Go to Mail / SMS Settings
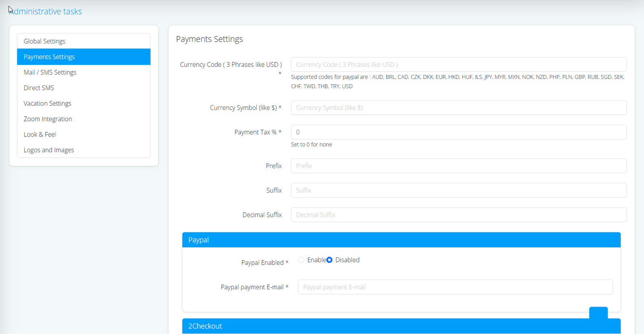This screenshot has height=334, width=644. click(50, 72)
